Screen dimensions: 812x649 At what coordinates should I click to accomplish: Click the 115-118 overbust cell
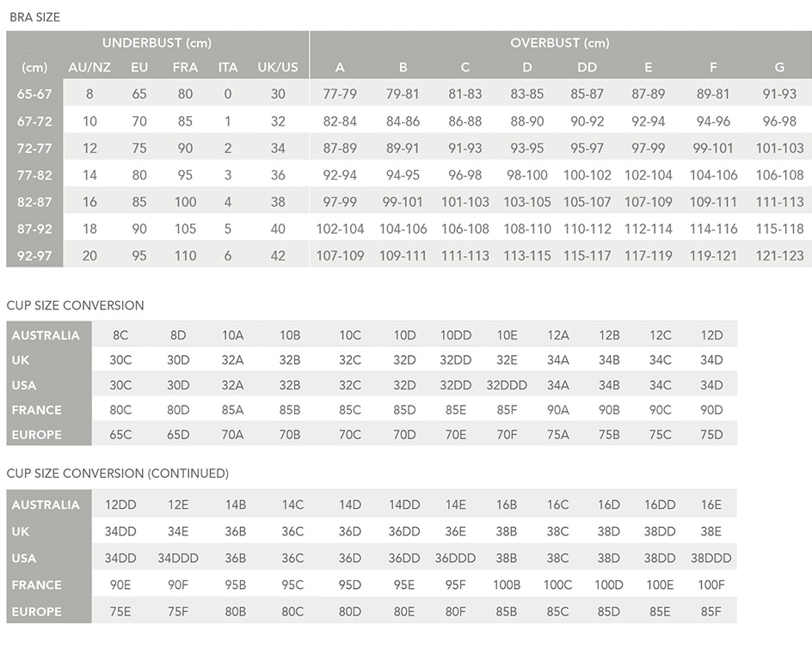[x=779, y=229]
